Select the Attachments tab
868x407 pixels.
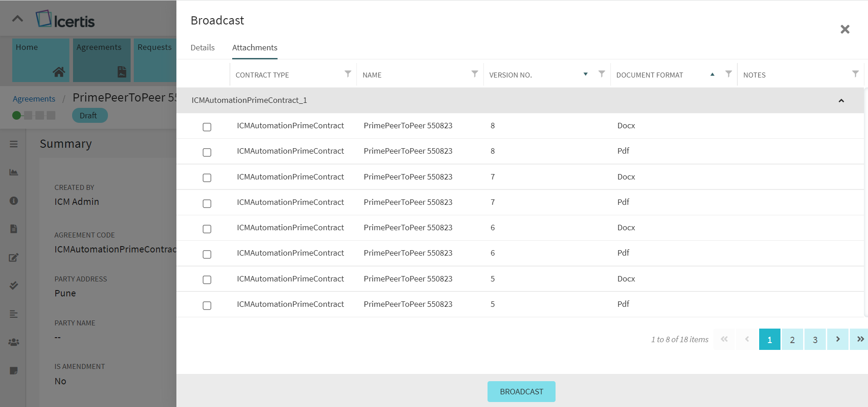click(254, 48)
